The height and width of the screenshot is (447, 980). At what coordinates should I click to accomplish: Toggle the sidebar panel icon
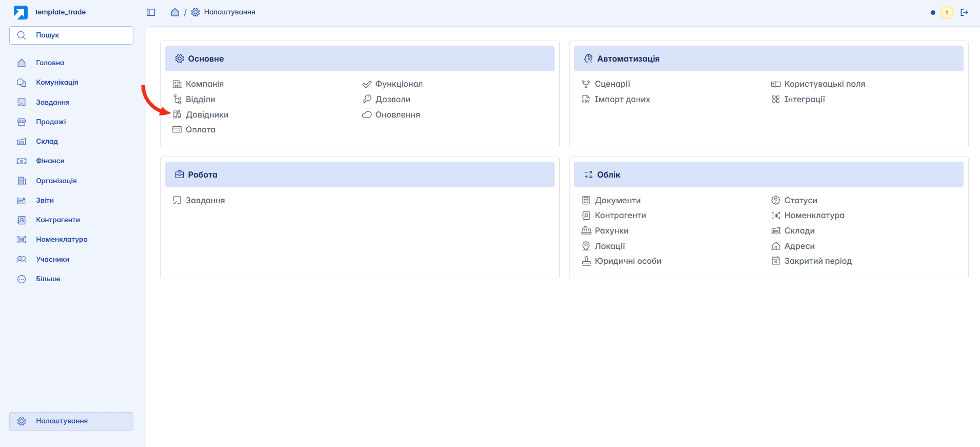coord(151,12)
